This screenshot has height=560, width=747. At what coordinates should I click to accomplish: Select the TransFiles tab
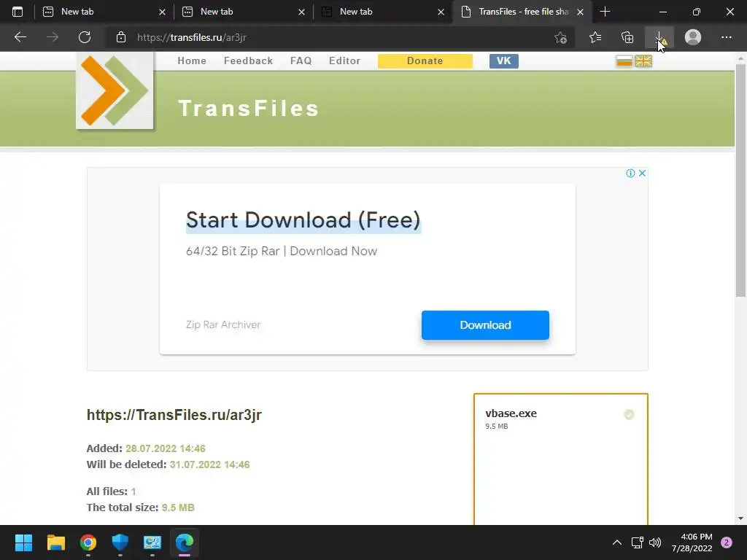click(523, 12)
